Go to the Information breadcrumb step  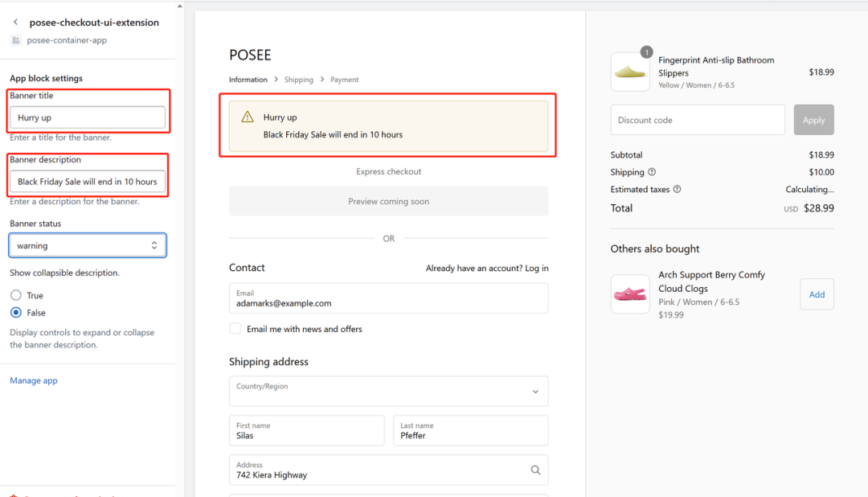coord(248,80)
